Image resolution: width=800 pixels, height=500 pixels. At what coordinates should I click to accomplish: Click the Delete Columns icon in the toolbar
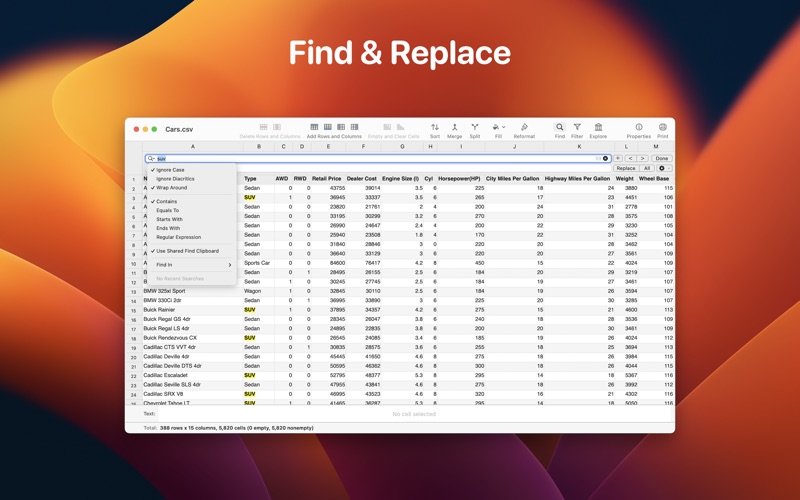click(x=277, y=127)
